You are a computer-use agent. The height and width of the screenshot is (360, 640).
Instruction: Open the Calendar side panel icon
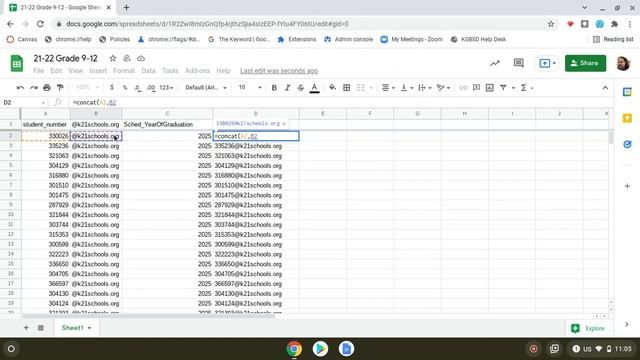pos(627,92)
